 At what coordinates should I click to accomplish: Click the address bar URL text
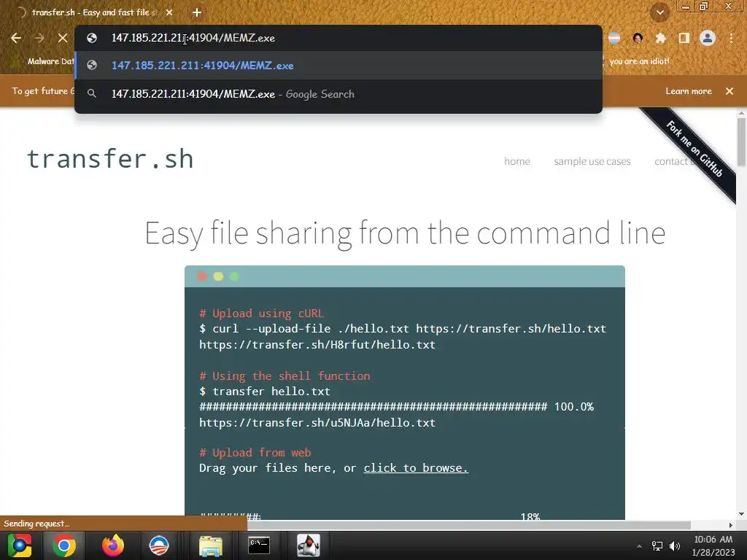(193, 38)
